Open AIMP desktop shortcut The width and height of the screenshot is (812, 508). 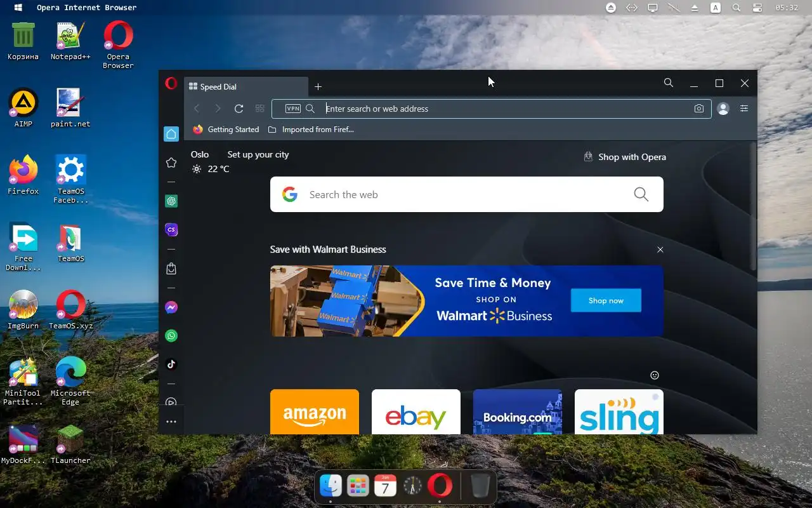point(23,109)
